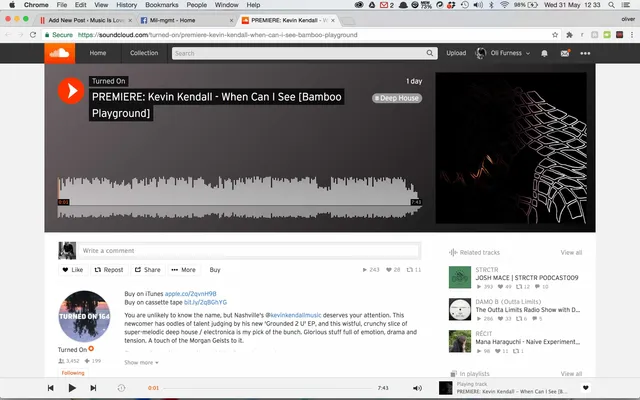Image resolution: width=640 pixels, height=400 pixels.
Task: Open the Collection tab
Action: (x=144, y=53)
